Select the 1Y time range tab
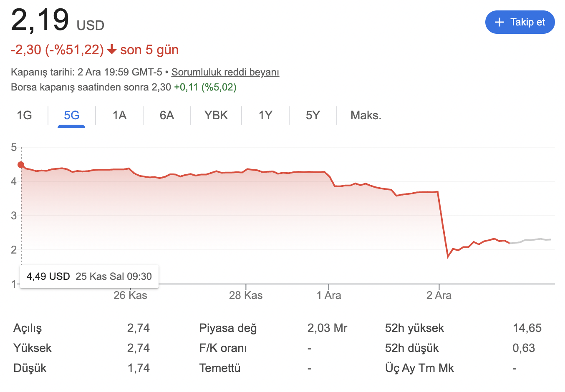This screenshot has width=565, height=392. [x=265, y=116]
